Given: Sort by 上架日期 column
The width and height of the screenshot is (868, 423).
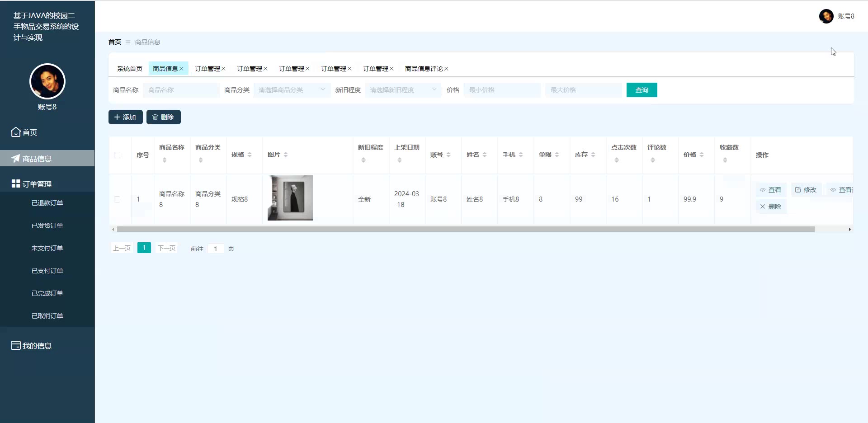Looking at the screenshot, I should click(x=400, y=160).
